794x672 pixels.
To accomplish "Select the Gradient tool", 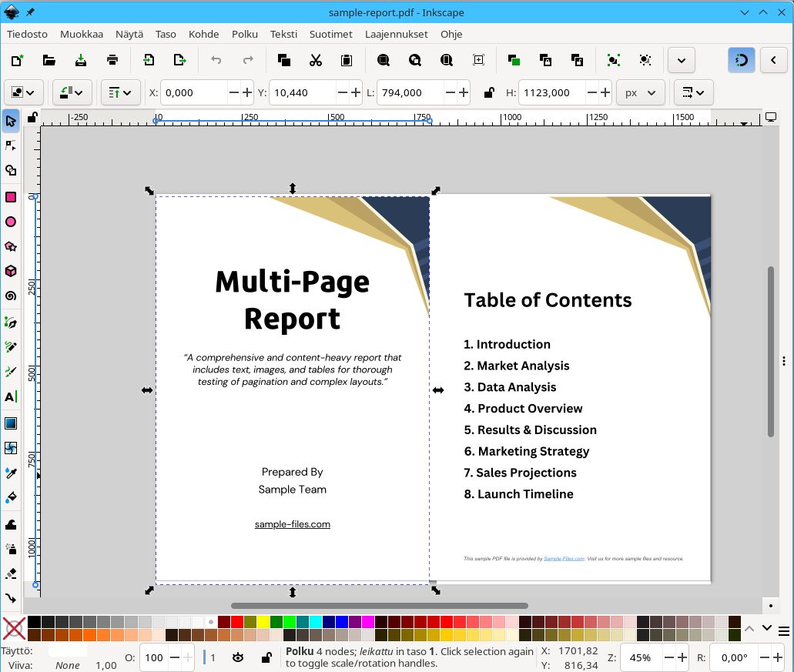I will (x=11, y=423).
